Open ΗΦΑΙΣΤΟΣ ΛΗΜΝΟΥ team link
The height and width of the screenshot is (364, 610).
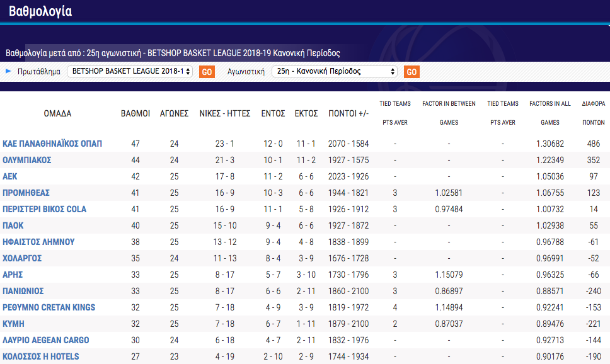tap(39, 242)
